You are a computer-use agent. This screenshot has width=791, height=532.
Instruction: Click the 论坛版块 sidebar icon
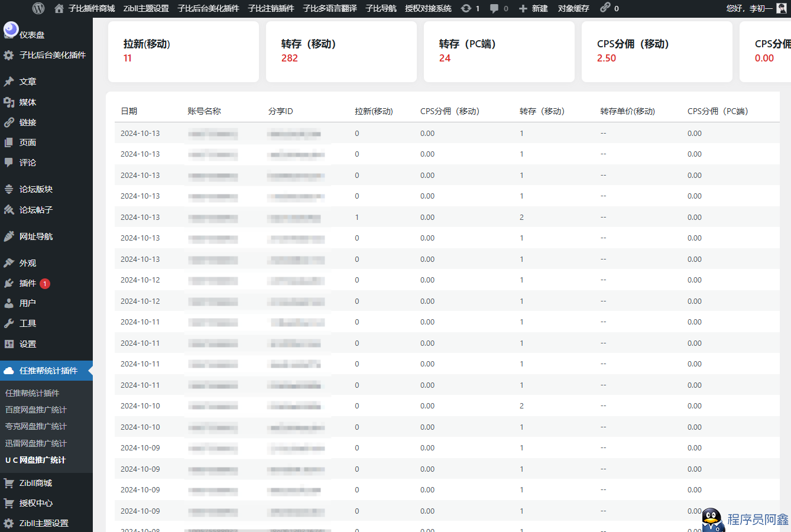[9, 189]
